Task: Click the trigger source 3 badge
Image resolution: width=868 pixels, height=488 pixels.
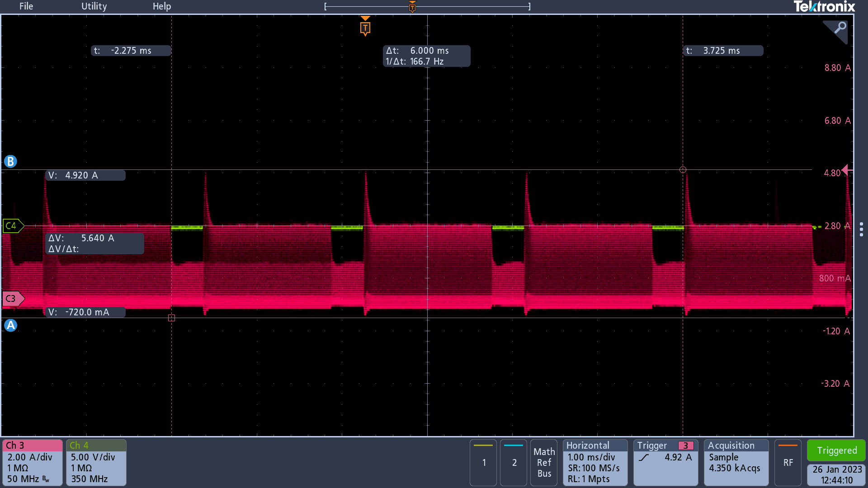Action: (x=686, y=446)
